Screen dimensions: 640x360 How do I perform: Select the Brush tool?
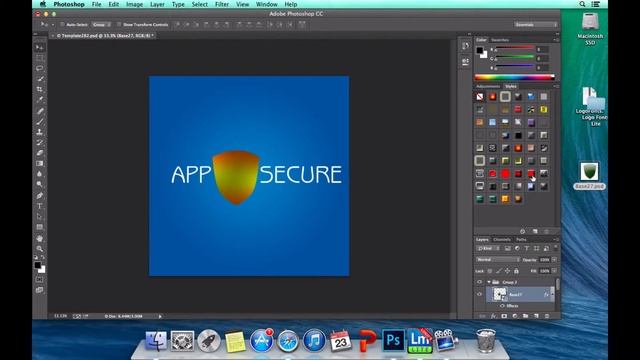(x=40, y=122)
